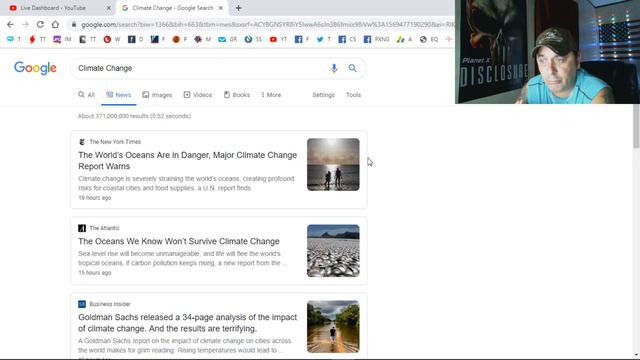Click The Atlantic source label
The width and height of the screenshot is (640, 360).
[104, 228]
